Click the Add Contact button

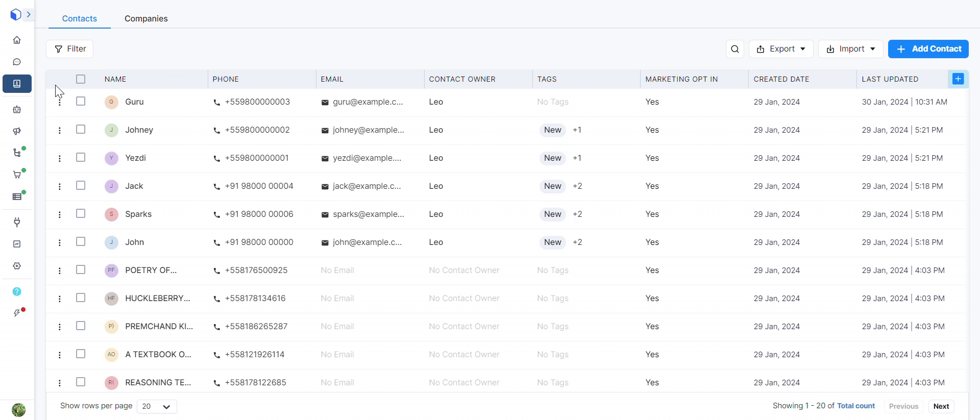point(928,49)
